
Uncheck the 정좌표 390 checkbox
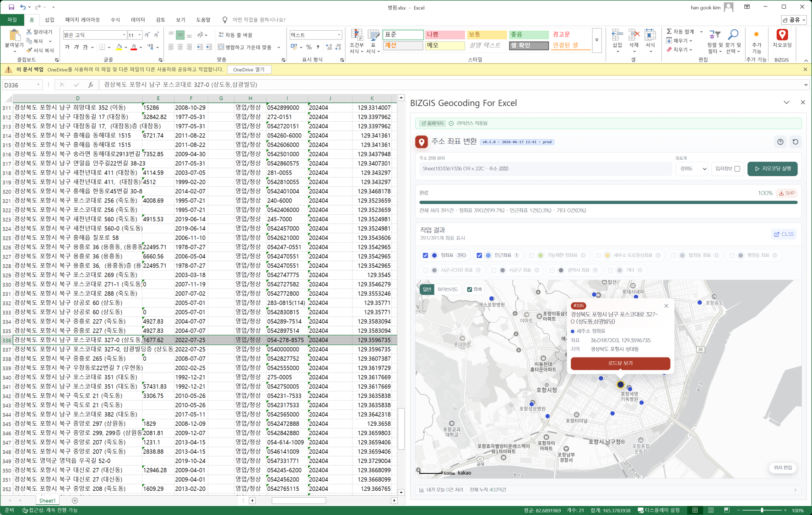tap(425, 255)
